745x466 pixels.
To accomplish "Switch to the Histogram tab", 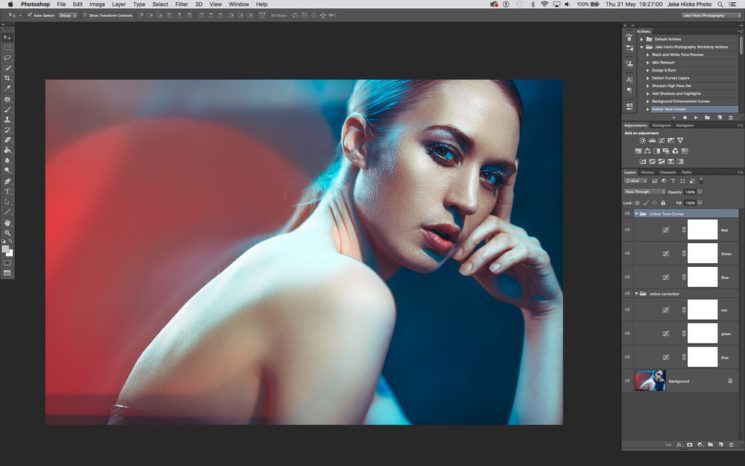I will (661, 125).
